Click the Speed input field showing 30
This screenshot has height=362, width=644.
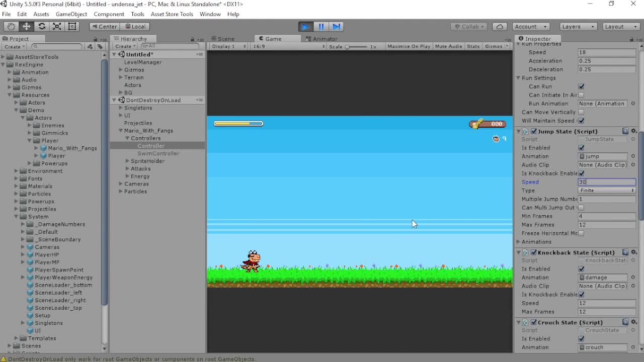coord(607,182)
